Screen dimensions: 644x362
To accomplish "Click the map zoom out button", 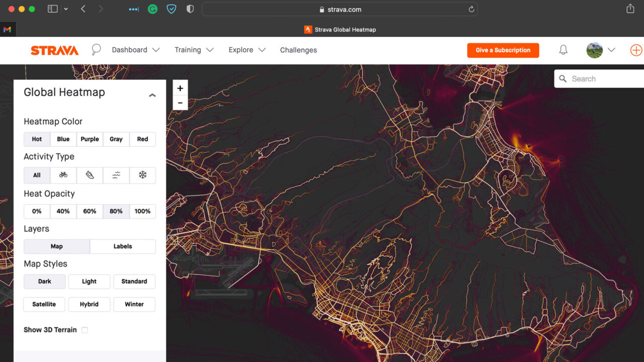I will [180, 103].
